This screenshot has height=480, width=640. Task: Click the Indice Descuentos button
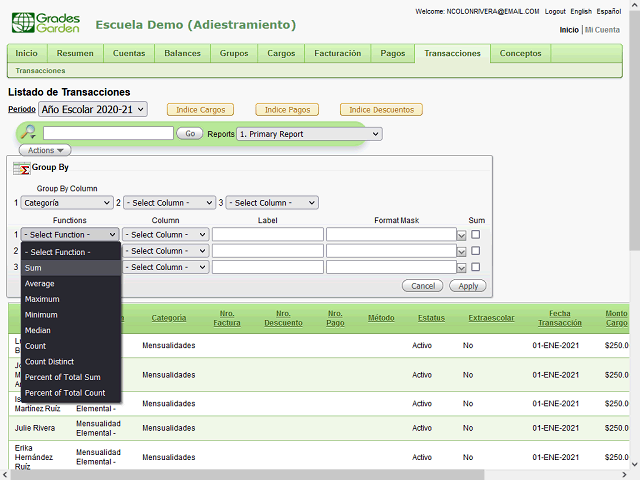[x=382, y=110]
